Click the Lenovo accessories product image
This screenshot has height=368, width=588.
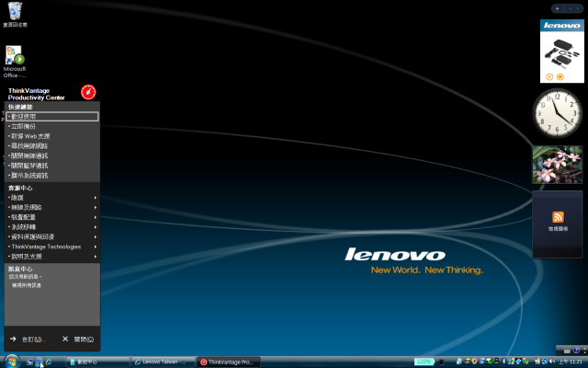[561, 53]
